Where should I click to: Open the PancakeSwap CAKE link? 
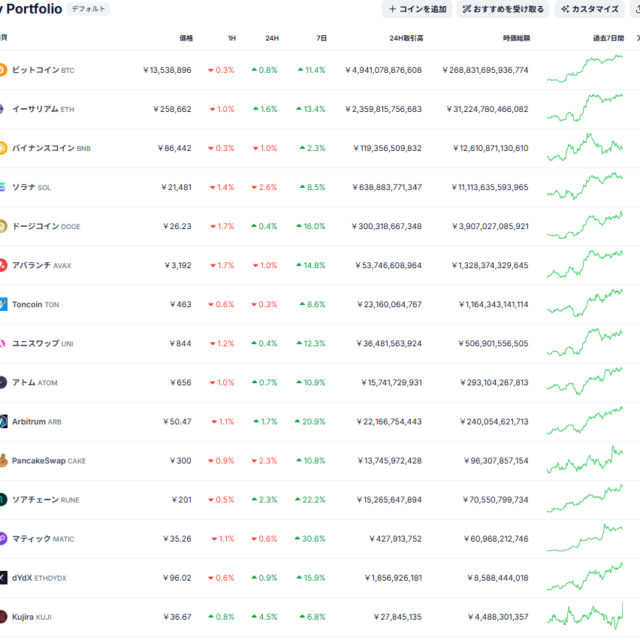[x=49, y=460]
